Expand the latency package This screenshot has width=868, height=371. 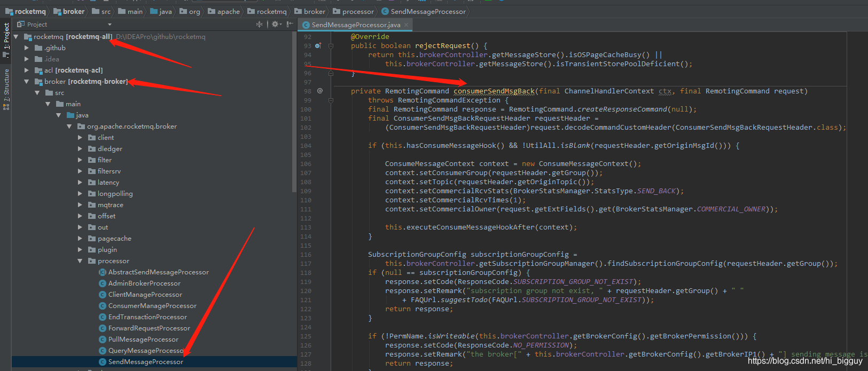tap(80, 183)
